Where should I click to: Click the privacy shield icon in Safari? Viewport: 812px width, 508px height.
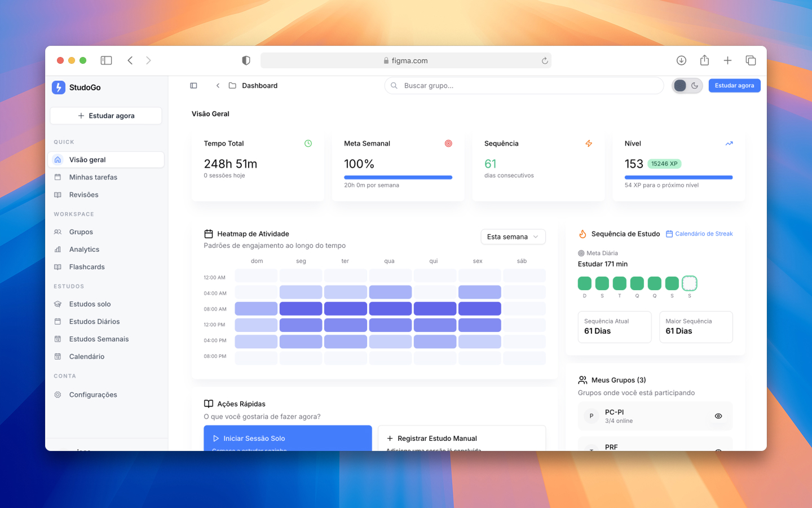[246, 60]
